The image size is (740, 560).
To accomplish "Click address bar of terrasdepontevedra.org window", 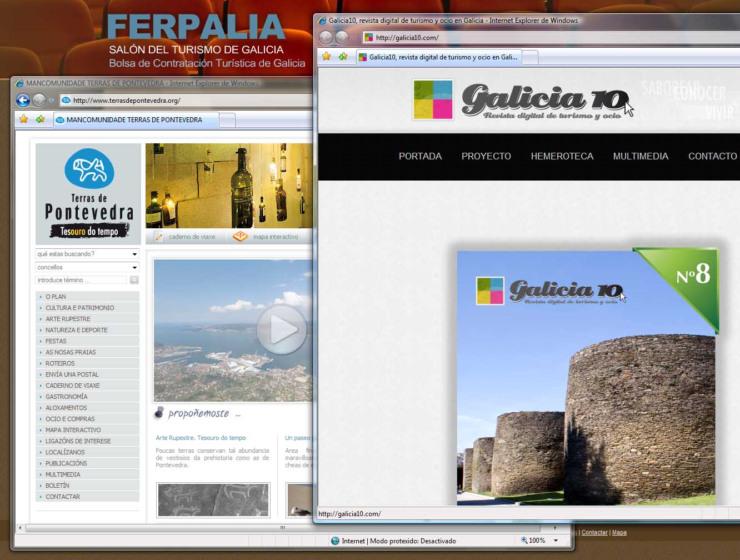I will tap(186, 101).
